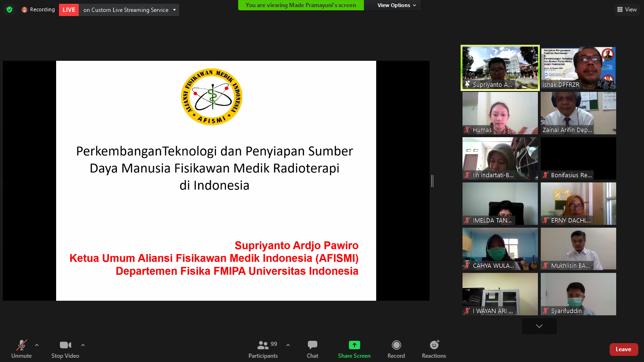Click 'Ketua Umum Aliansi Fisikawan Medik Indonesia (AFISMI)'
This screenshot has width=644, height=362.
214,258
